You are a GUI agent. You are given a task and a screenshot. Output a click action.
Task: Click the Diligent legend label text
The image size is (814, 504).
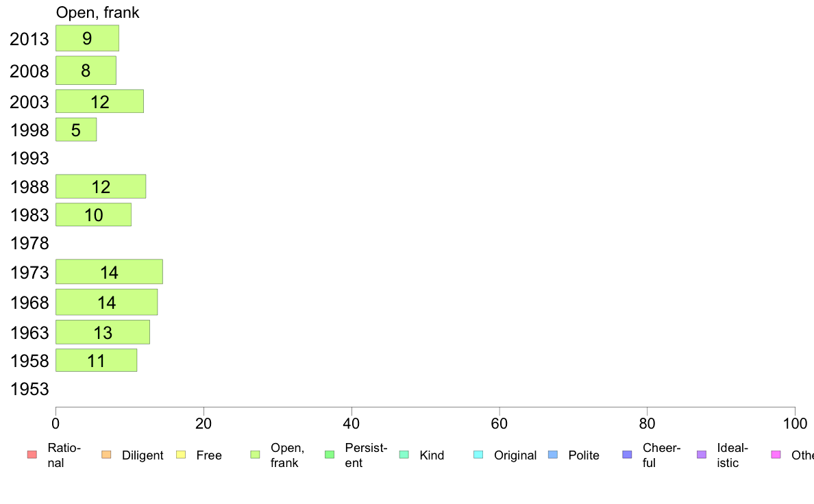tap(143, 455)
